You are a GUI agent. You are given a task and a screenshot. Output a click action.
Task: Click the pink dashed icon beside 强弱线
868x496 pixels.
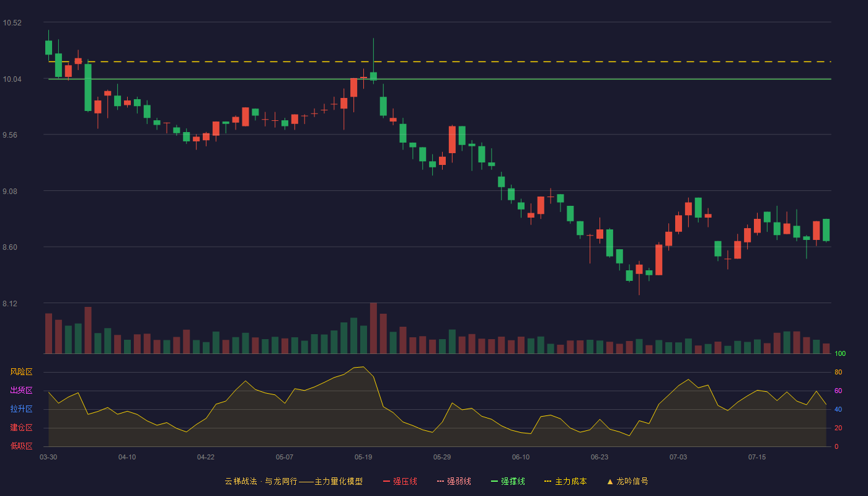coord(441,481)
